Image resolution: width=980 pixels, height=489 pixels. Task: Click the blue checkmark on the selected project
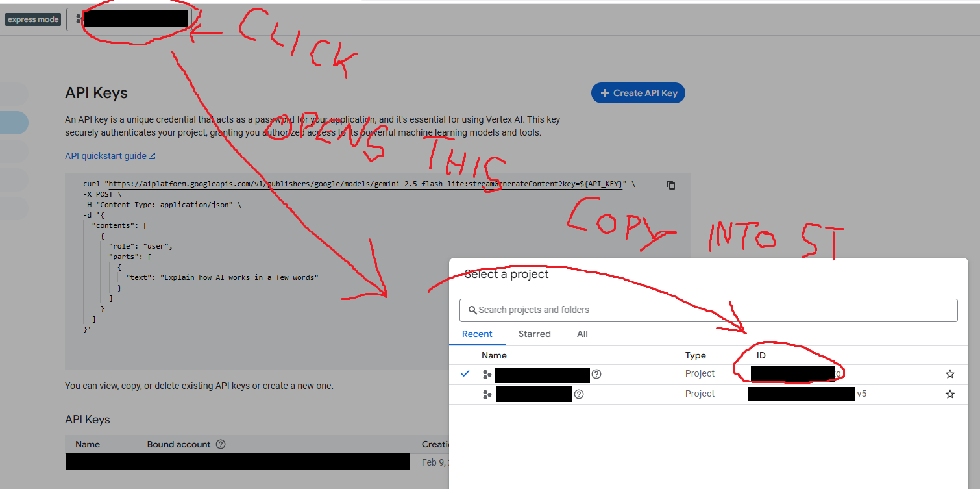coord(465,373)
